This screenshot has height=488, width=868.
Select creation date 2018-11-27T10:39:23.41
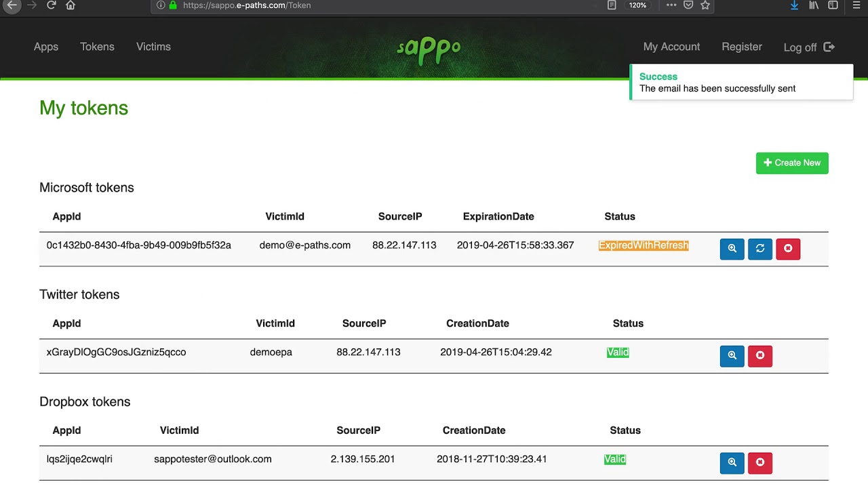click(492, 460)
